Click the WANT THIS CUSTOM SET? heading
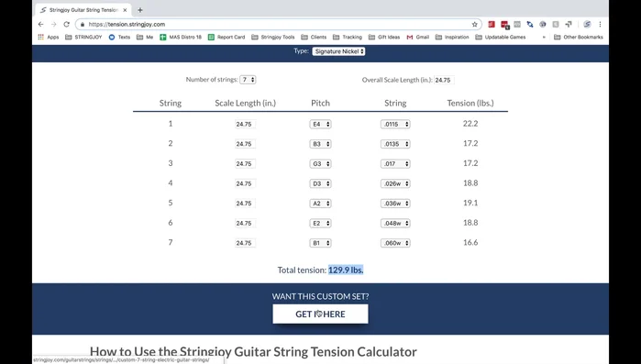This screenshot has width=641, height=364. pyautogui.click(x=321, y=296)
